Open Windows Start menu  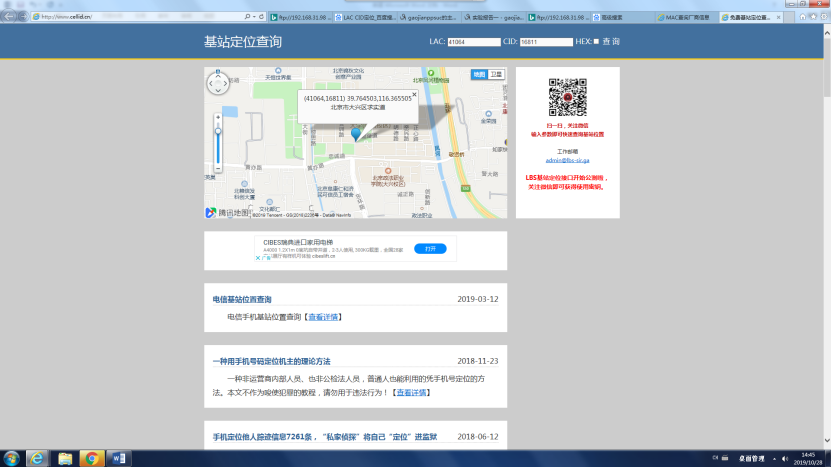coord(11,458)
